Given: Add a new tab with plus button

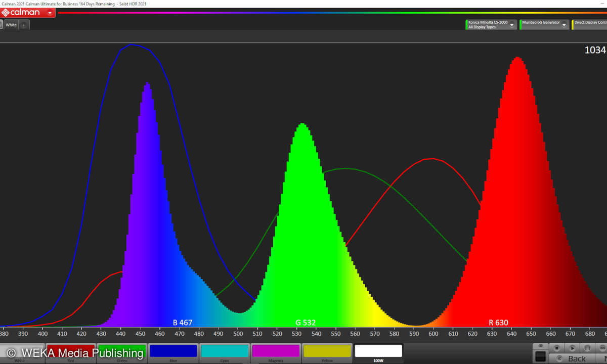Looking at the screenshot, I should (x=24, y=25).
